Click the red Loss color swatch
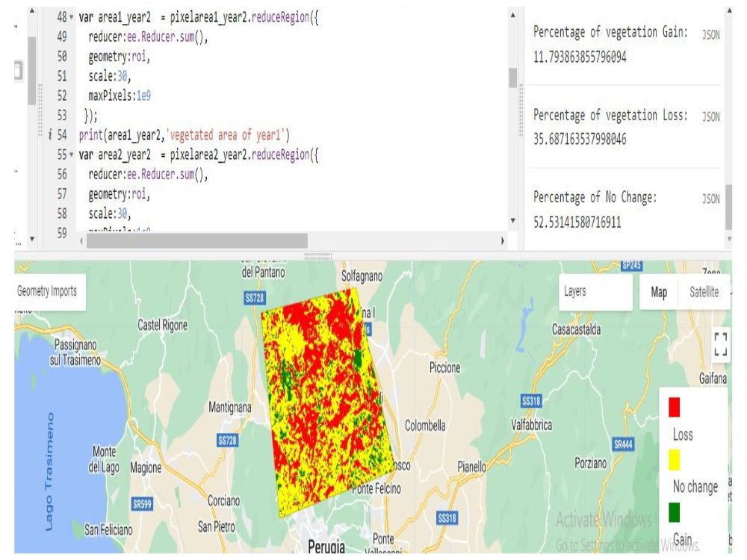The height and width of the screenshot is (560, 747). 673,407
